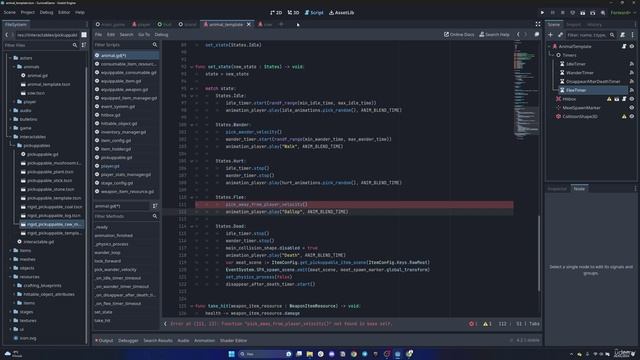Focus the Filter Files input field

click(x=41, y=45)
